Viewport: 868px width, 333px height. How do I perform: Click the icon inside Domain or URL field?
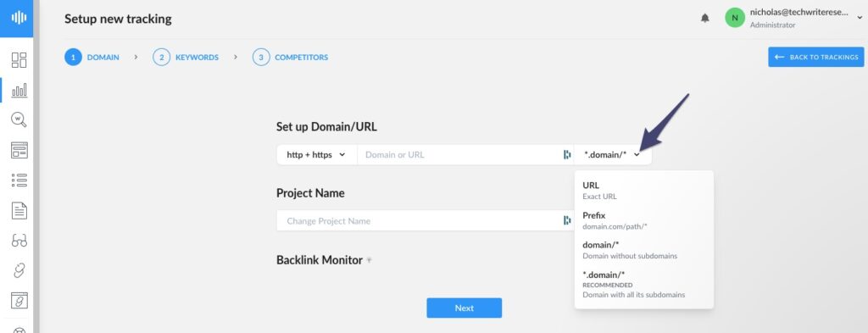click(566, 155)
